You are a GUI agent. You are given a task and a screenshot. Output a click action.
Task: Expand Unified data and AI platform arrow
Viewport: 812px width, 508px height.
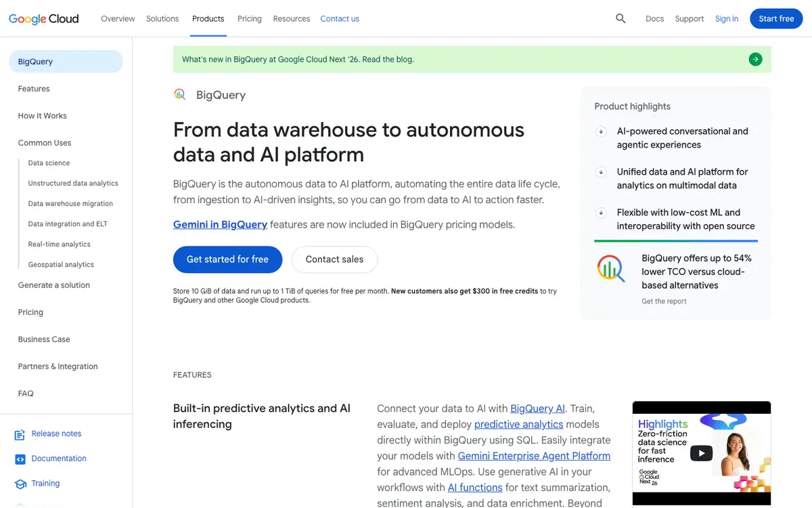point(600,172)
